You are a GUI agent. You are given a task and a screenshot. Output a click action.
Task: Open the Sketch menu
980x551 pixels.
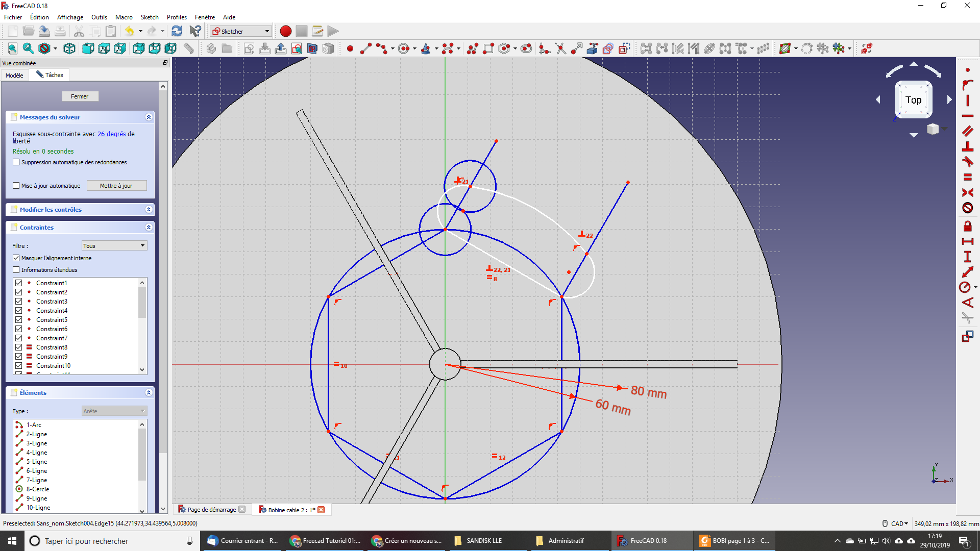pyautogui.click(x=149, y=17)
